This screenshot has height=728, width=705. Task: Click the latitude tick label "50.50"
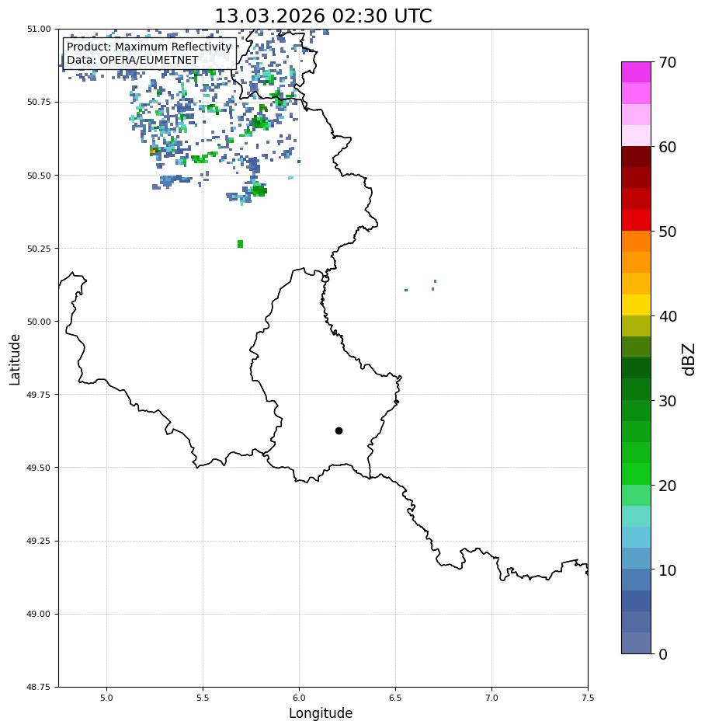pos(39,176)
